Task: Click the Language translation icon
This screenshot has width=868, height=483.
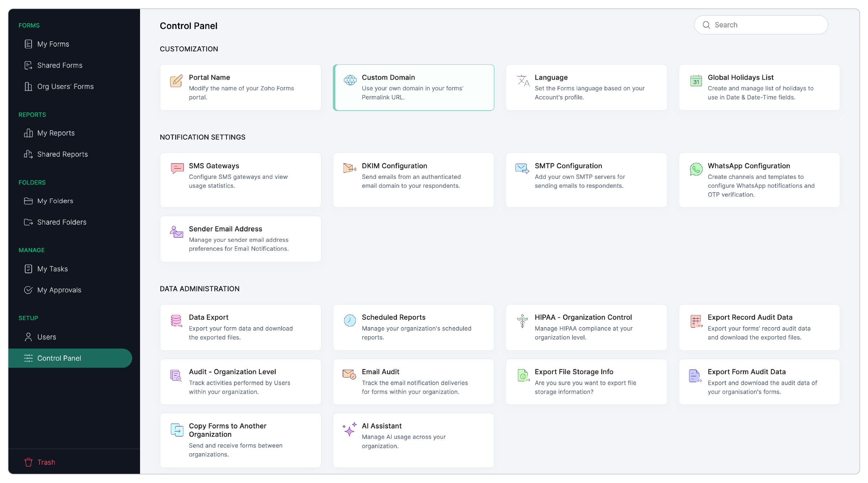Action: coord(523,81)
